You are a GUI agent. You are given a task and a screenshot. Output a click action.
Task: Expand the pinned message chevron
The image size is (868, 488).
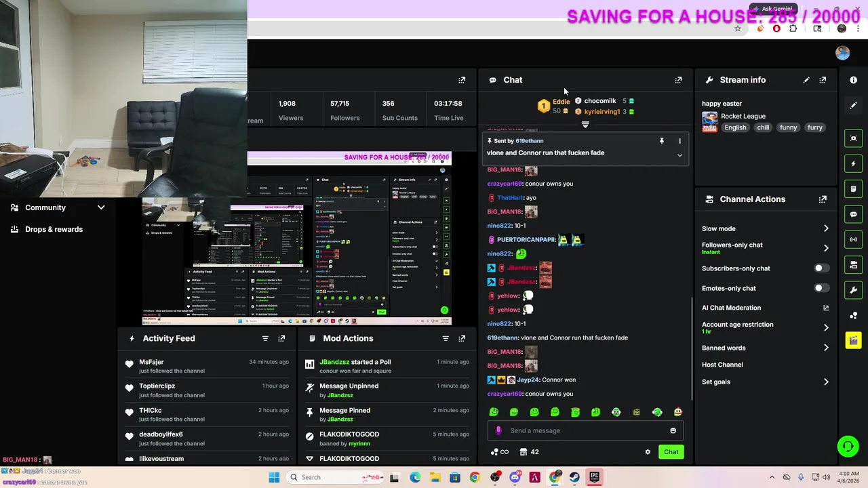pyautogui.click(x=679, y=155)
